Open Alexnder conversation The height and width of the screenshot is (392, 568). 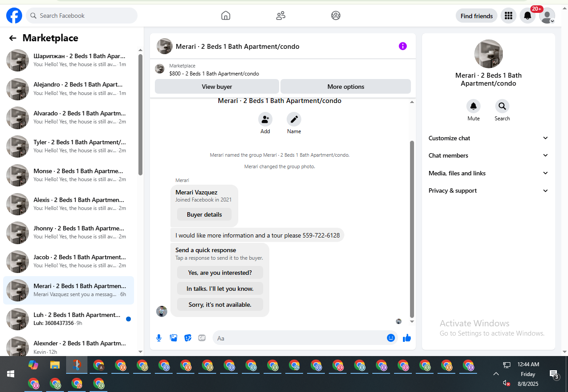68,347
